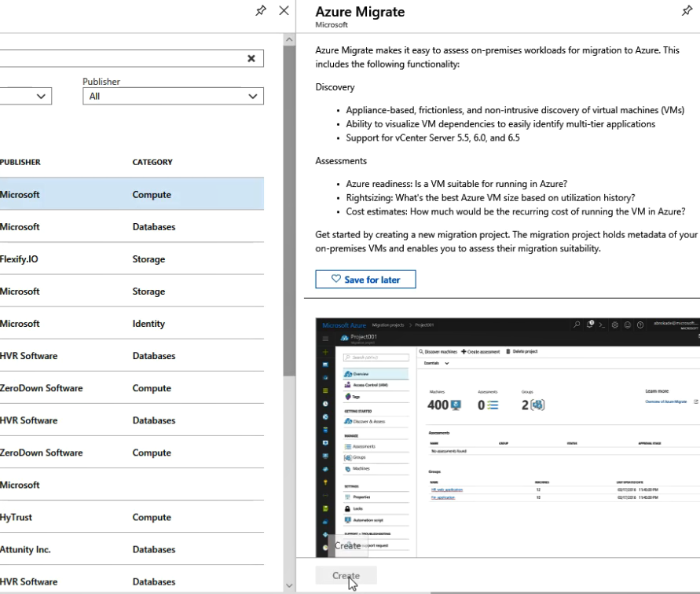Image resolution: width=700 pixels, height=594 pixels.
Task: Click the Discovery section heading
Action: (335, 87)
